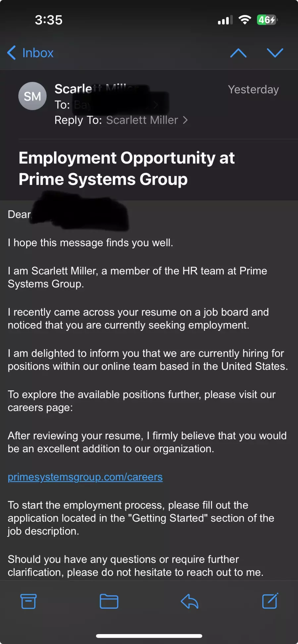Viewport: 298px width, 644px height.
Task: Jump to the next message with down arrow
Action: 275,53
